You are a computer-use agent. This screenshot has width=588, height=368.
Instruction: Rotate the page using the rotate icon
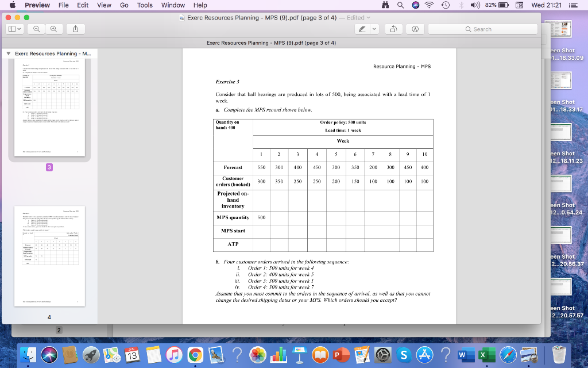click(394, 29)
